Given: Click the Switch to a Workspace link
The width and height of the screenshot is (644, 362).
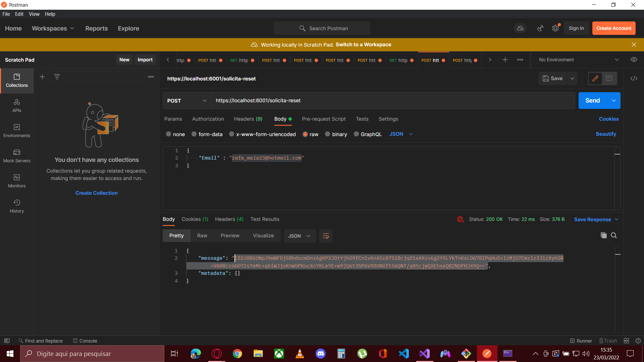Looking at the screenshot, I should [x=363, y=45].
